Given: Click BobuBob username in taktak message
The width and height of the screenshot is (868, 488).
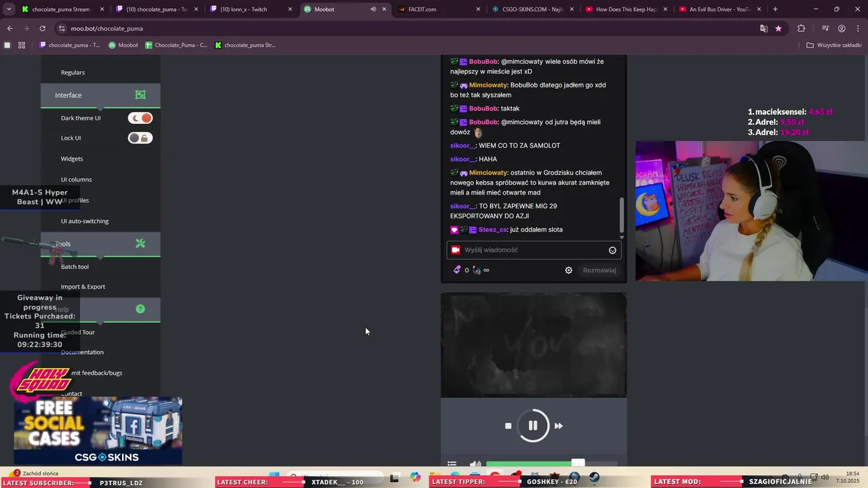Looking at the screenshot, I should 484,108.
